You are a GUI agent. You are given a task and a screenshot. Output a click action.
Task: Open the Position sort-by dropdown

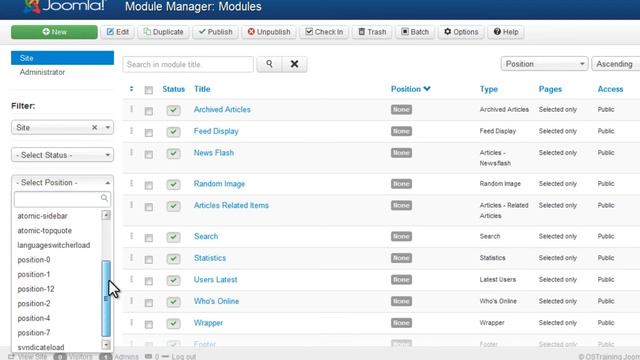point(544,64)
